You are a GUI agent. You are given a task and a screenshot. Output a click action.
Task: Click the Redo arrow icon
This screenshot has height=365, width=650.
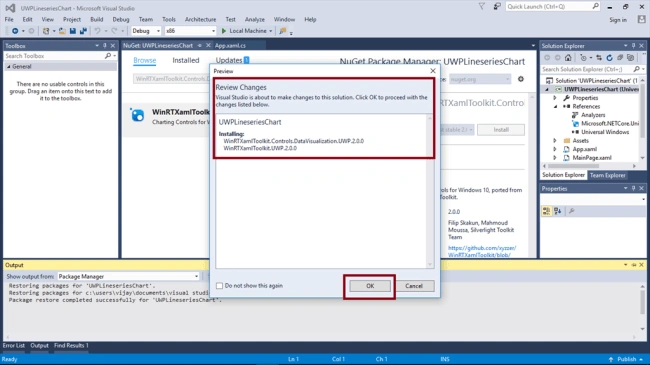click(114, 31)
